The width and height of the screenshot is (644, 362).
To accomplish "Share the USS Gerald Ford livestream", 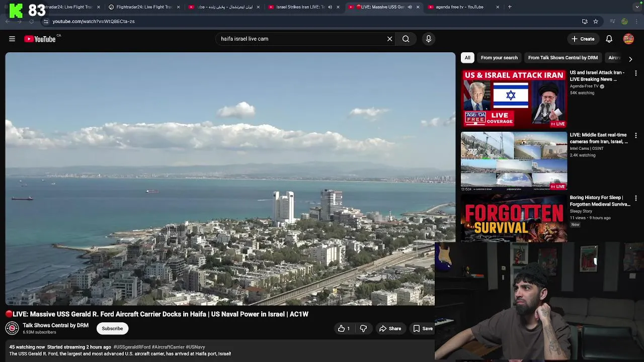I will [x=390, y=328].
